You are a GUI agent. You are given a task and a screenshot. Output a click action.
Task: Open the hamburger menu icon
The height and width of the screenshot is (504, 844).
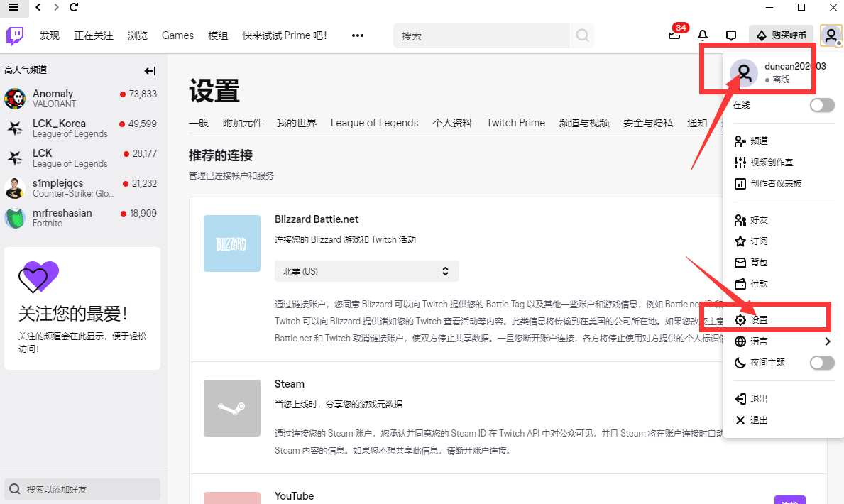click(x=13, y=7)
